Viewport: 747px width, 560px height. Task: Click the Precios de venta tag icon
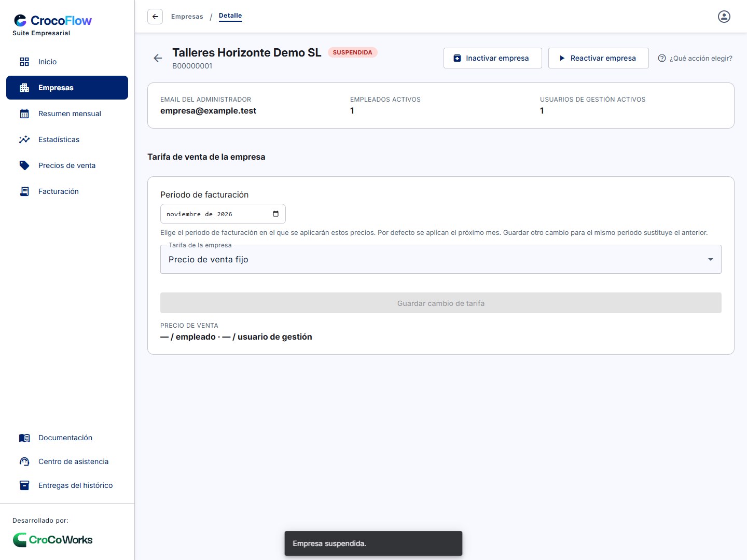[x=24, y=165]
